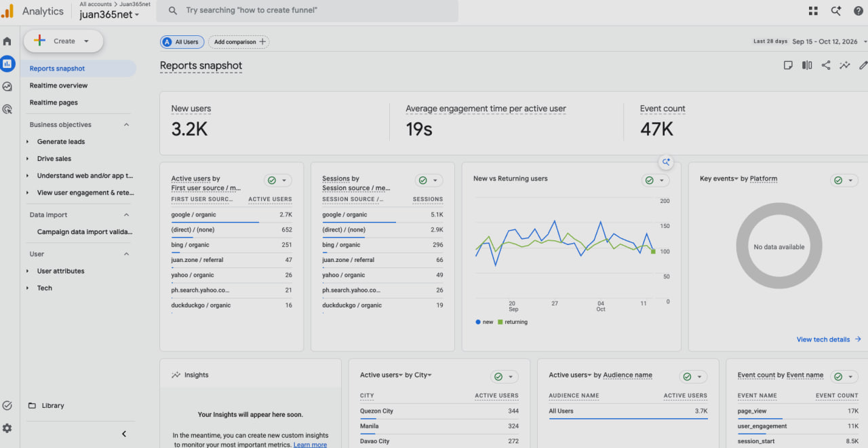The image size is (868, 448).
Task: Open check dropdown on New vs Returning users card
Action: [x=656, y=181]
